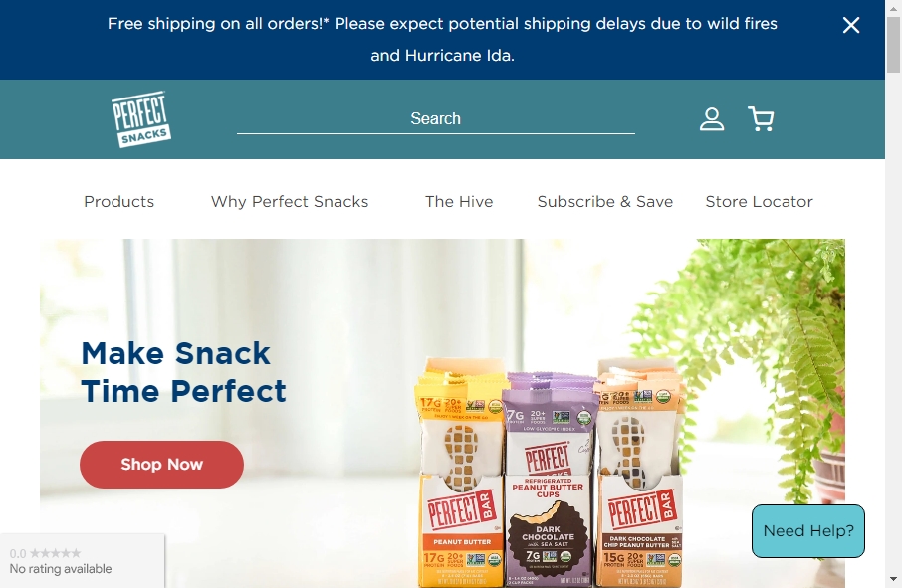Go to The Hive page
902x588 pixels.
tap(459, 202)
